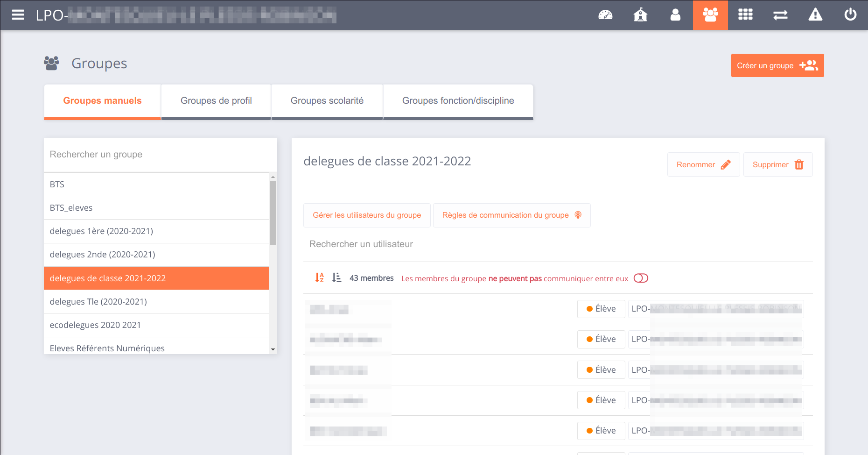Open the hamburger menu
Image resolution: width=868 pixels, height=455 pixels.
click(x=18, y=15)
